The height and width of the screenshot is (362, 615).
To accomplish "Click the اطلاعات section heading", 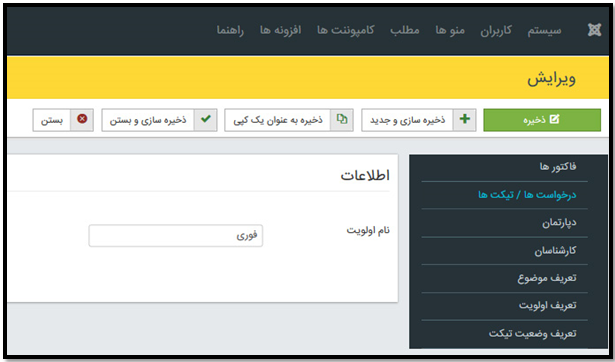I will point(365,175).
